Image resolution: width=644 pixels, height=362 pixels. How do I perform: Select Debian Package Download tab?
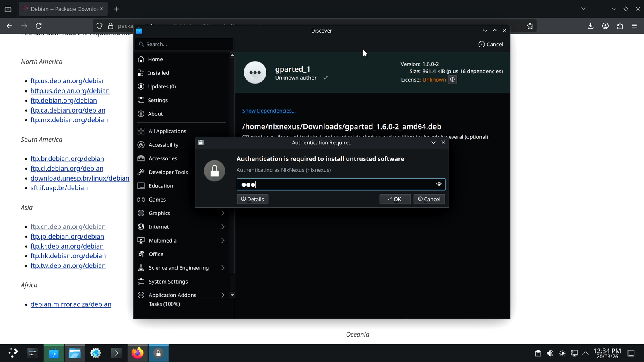pos(63,9)
